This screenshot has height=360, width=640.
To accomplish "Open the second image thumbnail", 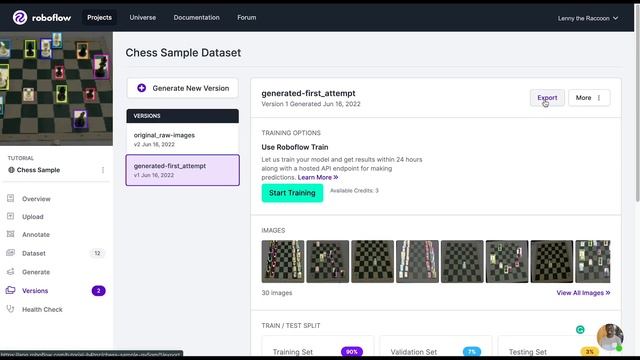I will (x=328, y=261).
